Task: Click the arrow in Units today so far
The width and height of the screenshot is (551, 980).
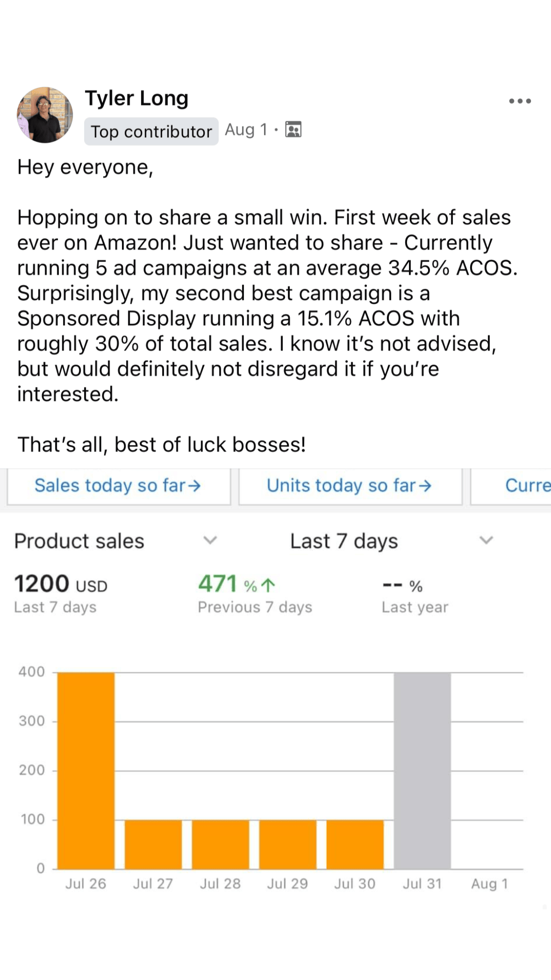Action: [x=425, y=486]
